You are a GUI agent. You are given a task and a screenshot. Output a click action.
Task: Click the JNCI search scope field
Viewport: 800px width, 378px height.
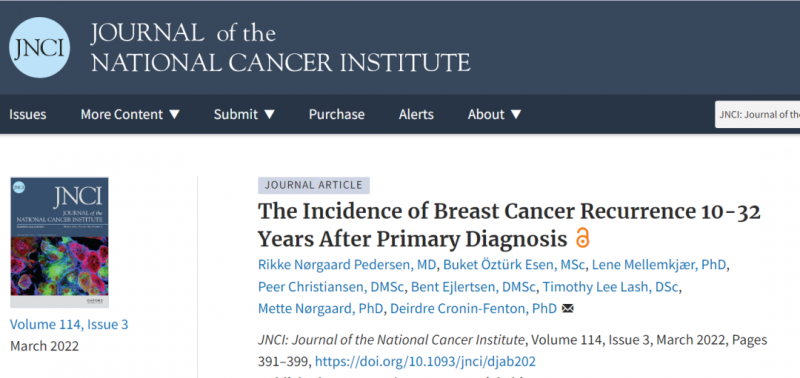757,114
